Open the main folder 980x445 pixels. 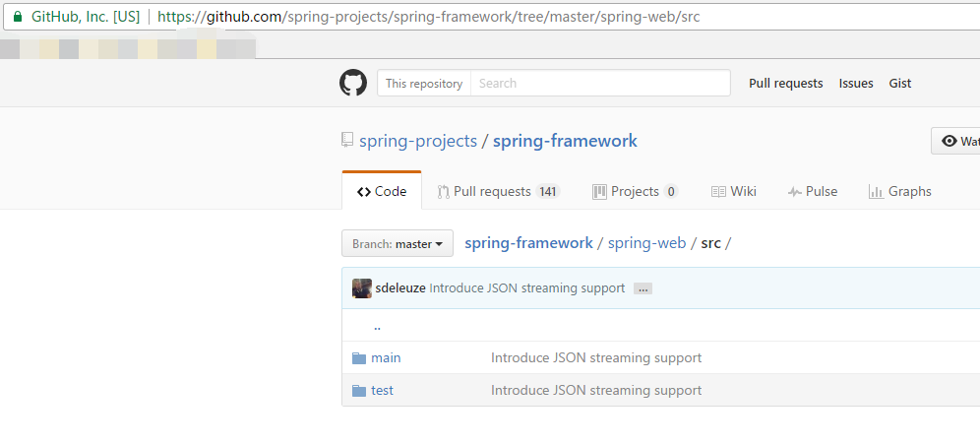pos(386,358)
